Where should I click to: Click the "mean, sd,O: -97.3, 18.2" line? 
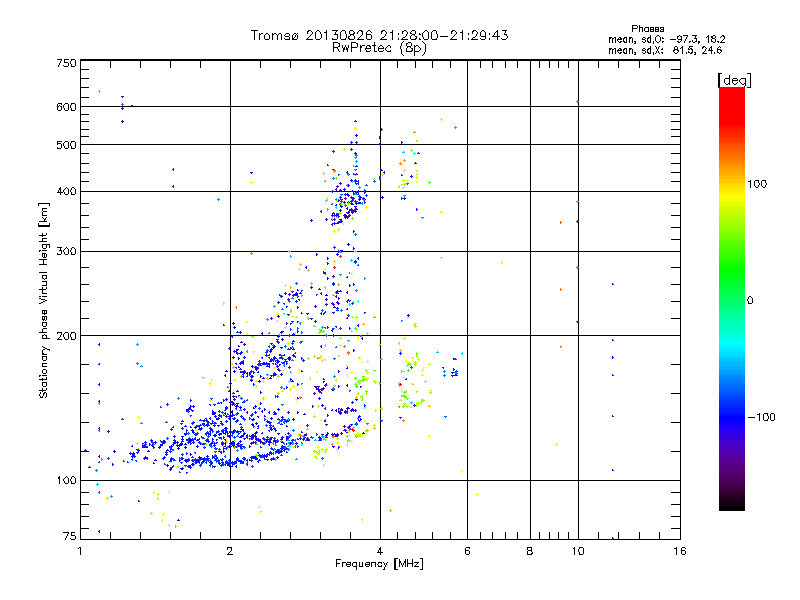pyautogui.click(x=666, y=39)
